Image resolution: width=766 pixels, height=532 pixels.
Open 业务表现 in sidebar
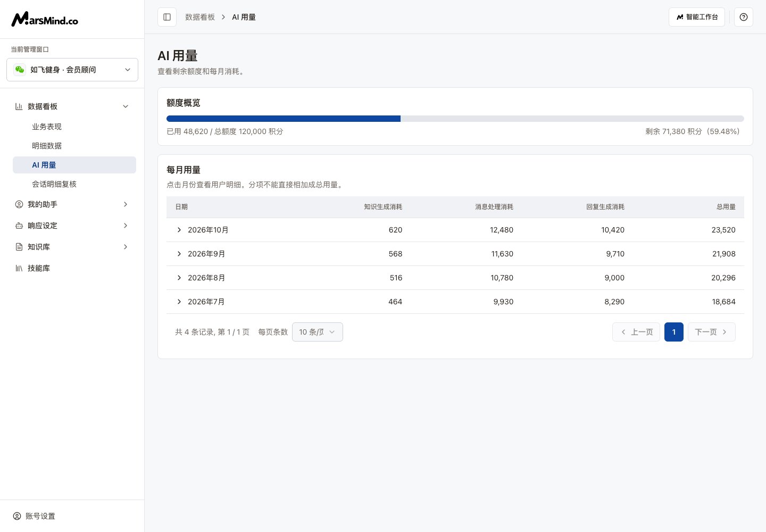74,127
